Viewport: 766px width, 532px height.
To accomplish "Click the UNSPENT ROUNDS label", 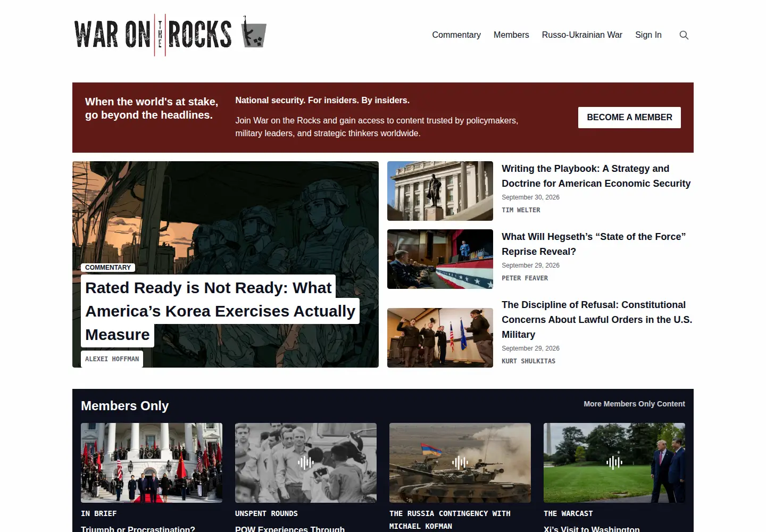I will point(267,513).
